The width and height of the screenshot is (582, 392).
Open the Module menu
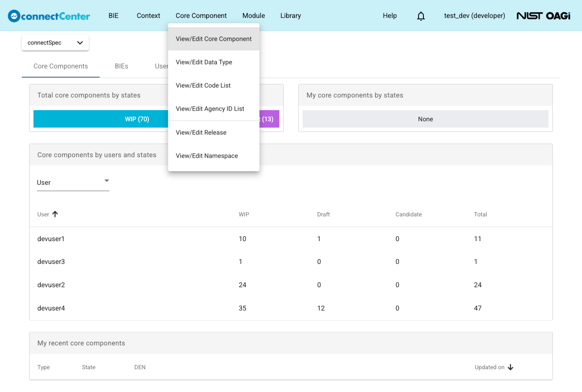[x=254, y=16]
